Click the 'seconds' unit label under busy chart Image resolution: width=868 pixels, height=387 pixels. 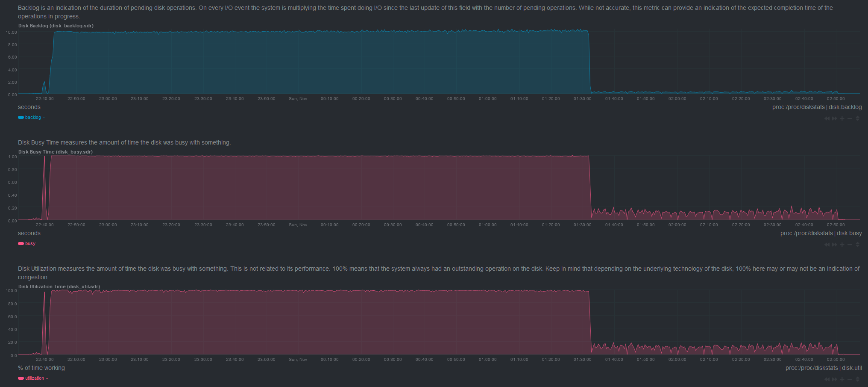point(29,233)
